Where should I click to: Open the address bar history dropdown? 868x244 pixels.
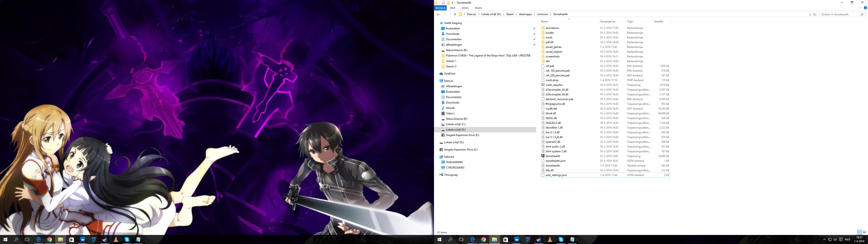[x=810, y=14]
